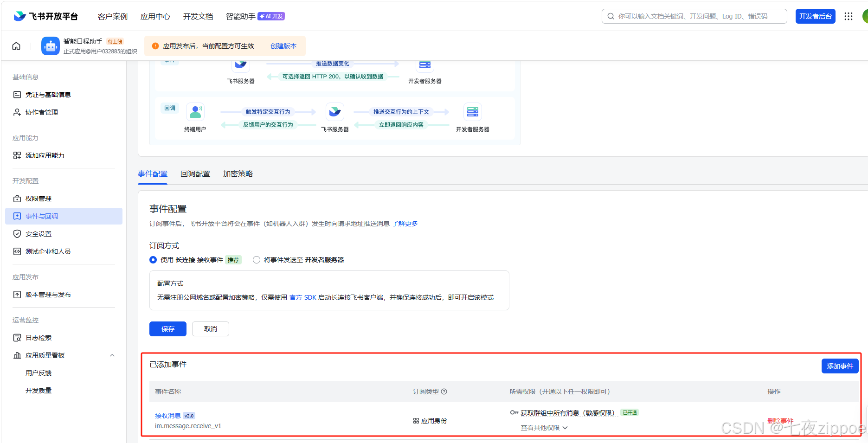The width and height of the screenshot is (868, 443).
Task: Click the AI 开发 badge
Action: pyautogui.click(x=271, y=16)
